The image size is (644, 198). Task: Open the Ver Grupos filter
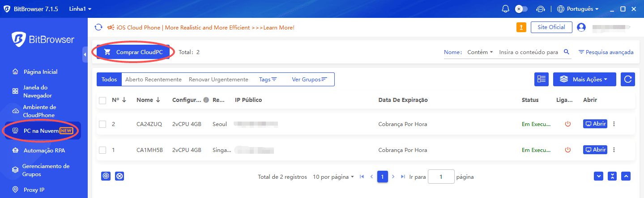pos(310,79)
